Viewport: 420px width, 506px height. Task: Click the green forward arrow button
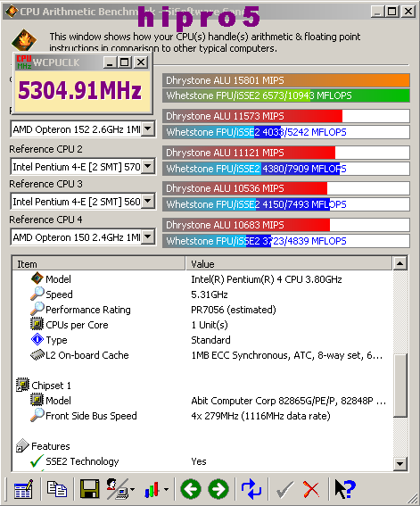pyautogui.click(x=218, y=489)
